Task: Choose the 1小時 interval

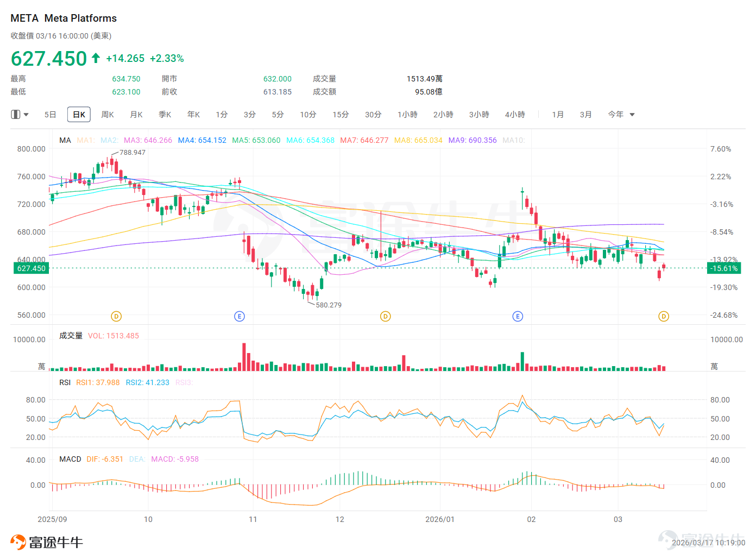Action: click(408, 115)
